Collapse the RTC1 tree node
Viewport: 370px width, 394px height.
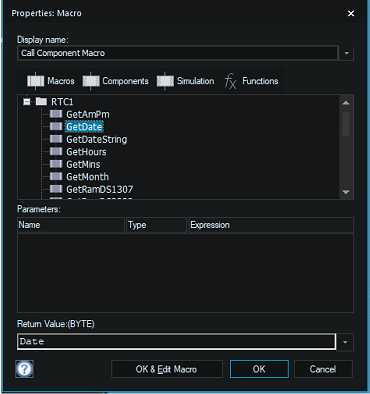27,101
